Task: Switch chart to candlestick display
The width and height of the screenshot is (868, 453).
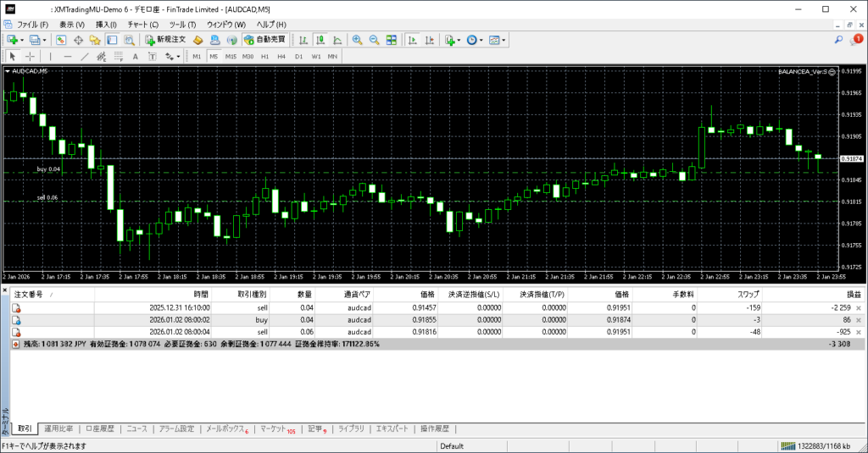Action: [321, 40]
